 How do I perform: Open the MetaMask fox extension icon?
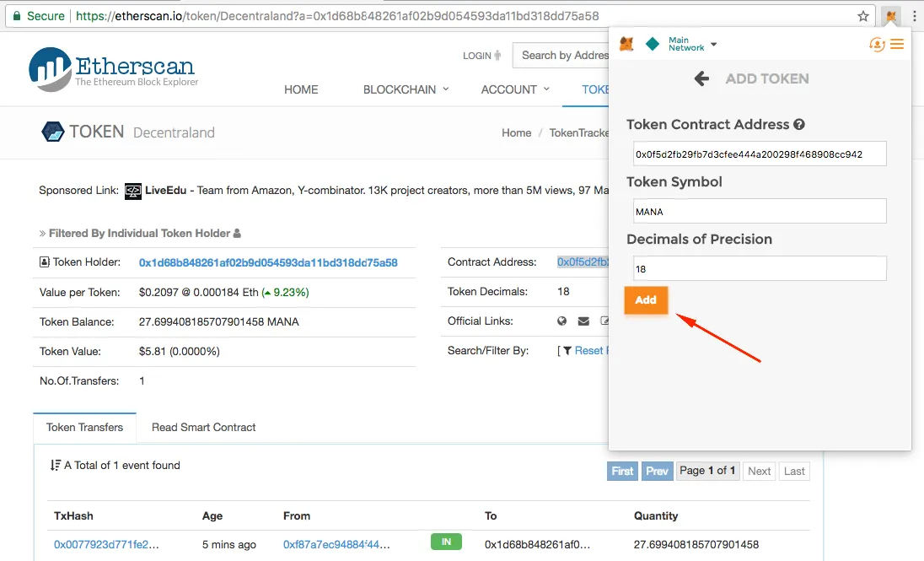click(x=891, y=16)
